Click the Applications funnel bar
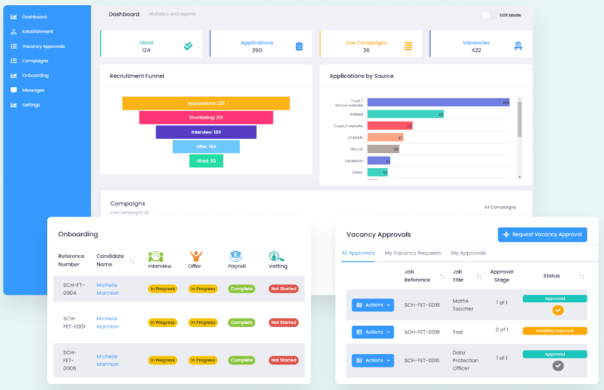604x390 pixels. pyautogui.click(x=206, y=103)
